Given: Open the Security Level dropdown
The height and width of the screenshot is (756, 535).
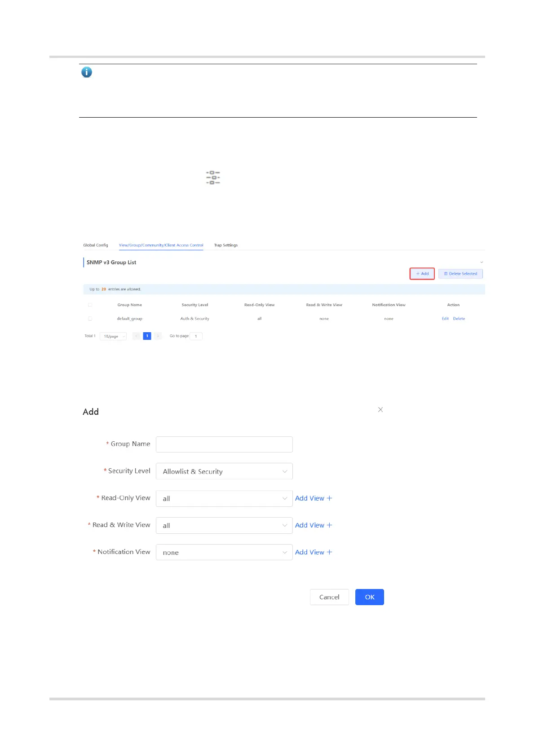Looking at the screenshot, I should click(224, 471).
